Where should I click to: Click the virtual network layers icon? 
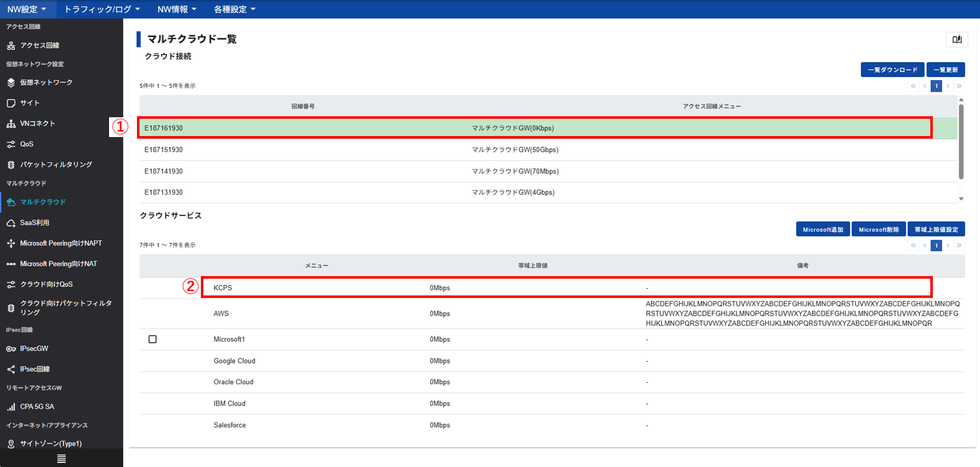[11, 83]
